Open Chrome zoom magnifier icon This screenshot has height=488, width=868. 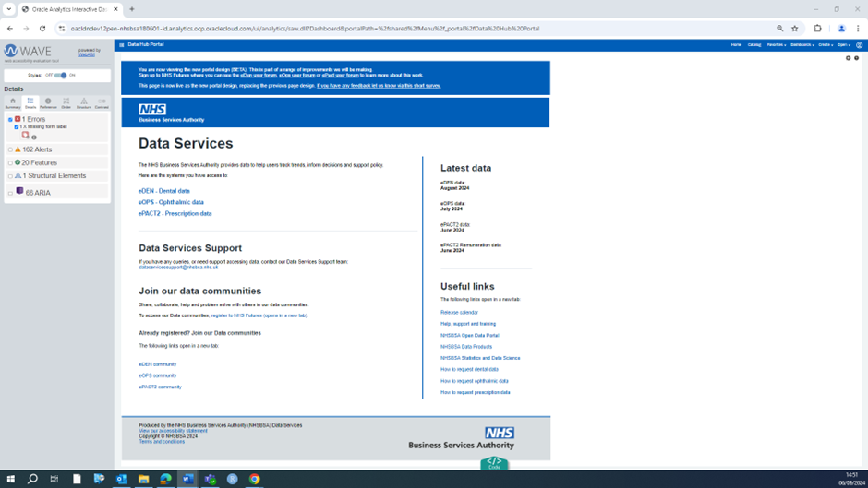(780, 29)
